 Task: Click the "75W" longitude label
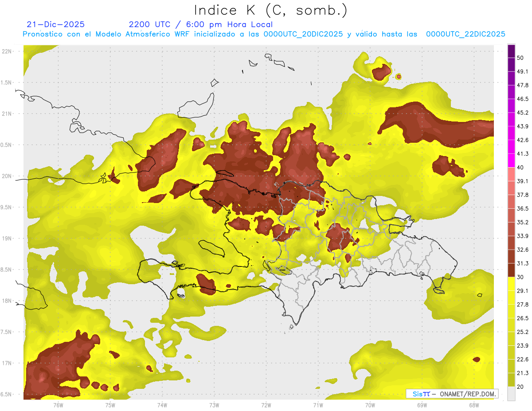coord(110,405)
